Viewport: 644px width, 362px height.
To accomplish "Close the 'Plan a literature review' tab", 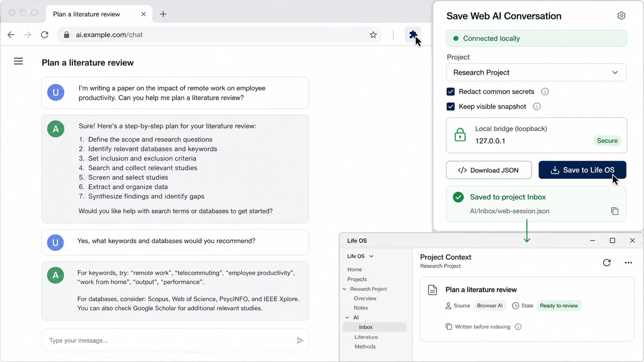I will pyautogui.click(x=143, y=14).
